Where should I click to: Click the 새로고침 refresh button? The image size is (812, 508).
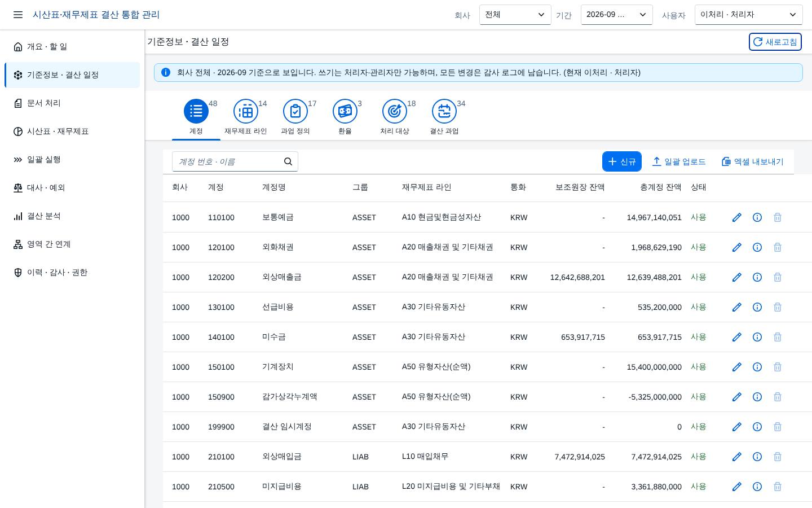coord(775,42)
